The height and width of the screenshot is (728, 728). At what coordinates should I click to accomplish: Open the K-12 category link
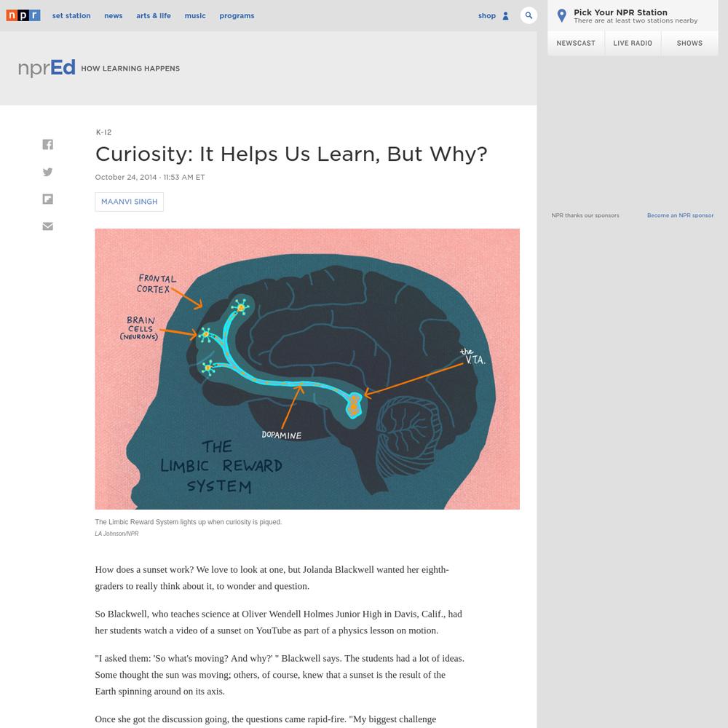(103, 132)
